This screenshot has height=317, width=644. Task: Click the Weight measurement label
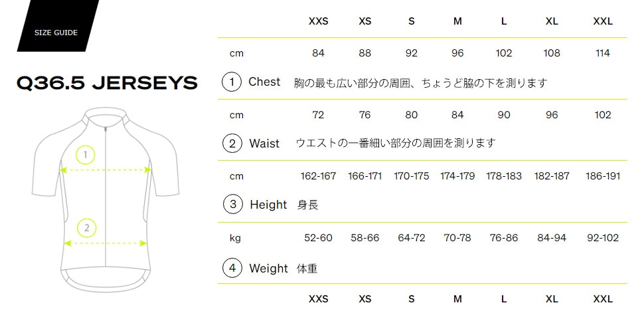268,268
